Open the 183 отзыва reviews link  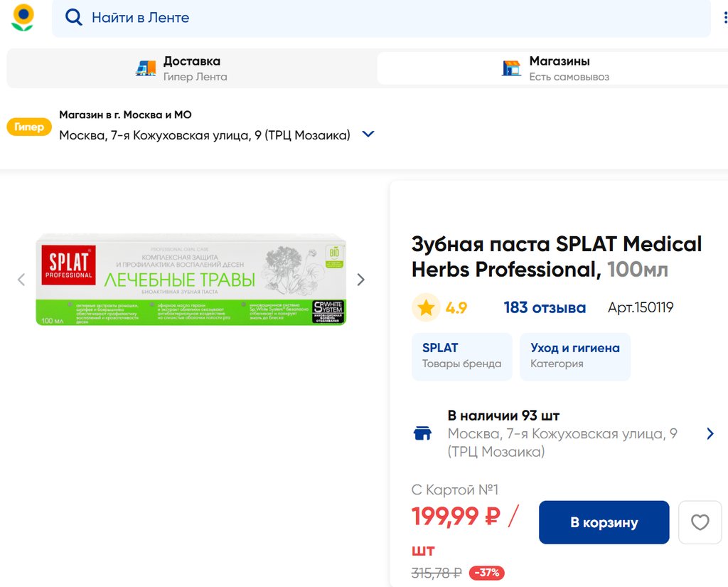point(545,308)
